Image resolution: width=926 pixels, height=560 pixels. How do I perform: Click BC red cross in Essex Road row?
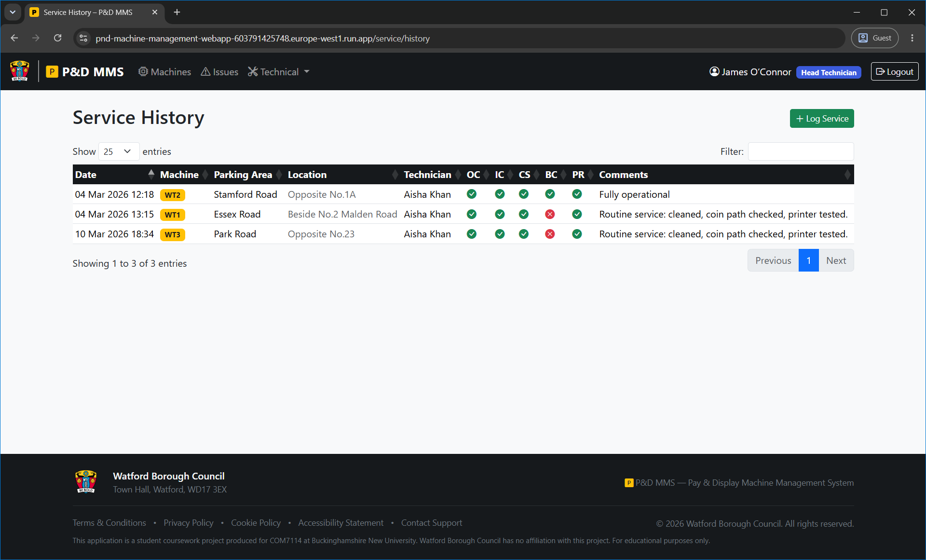pyautogui.click(x=550, y=214)
